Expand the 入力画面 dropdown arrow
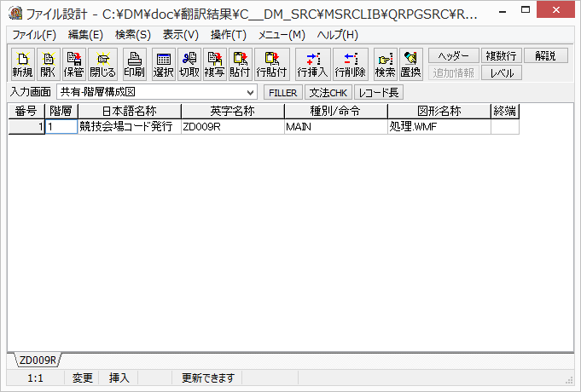The image size is (581, 392). [x=251, y=93]
